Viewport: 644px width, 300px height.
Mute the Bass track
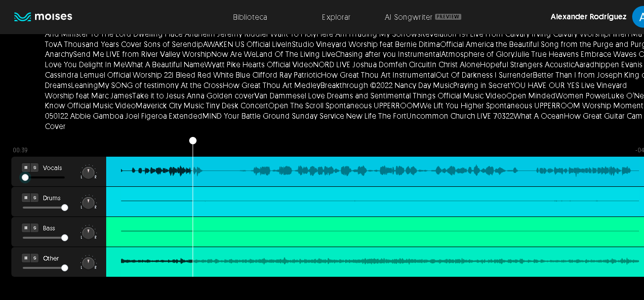[x=26, y=228]
